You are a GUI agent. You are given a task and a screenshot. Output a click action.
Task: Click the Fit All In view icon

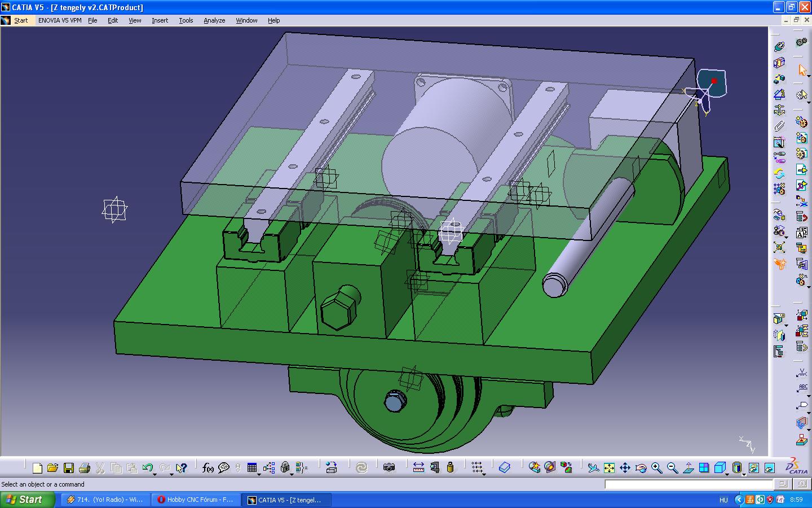coord(609,467)
